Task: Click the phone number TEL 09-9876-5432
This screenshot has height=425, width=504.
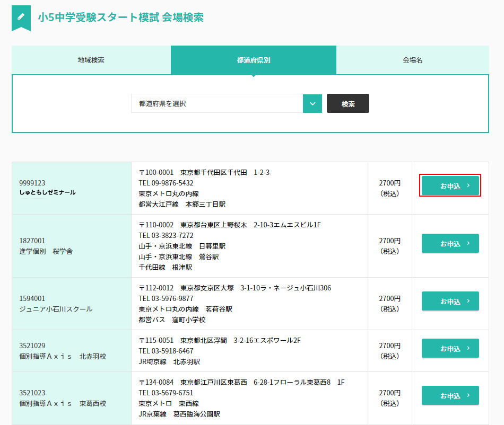Action: [x=166, y=183]
